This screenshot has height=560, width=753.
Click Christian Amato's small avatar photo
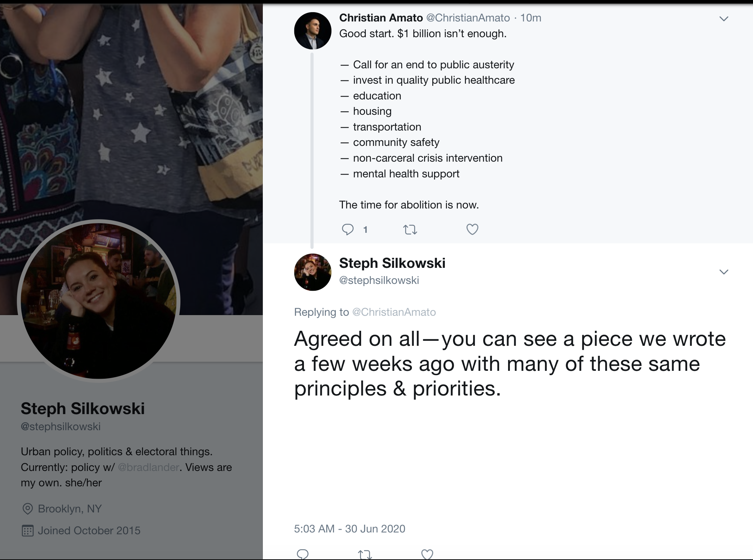pos(312,31)
